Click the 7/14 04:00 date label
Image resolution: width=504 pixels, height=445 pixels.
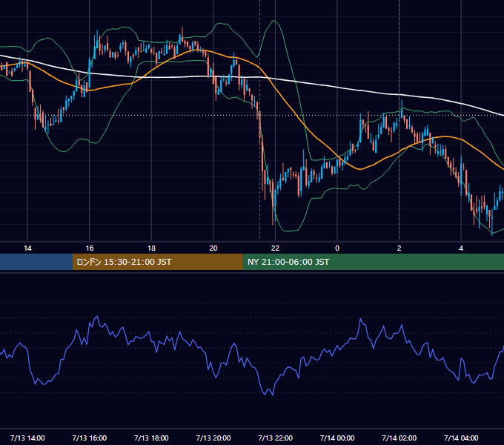pyautogui.click(x=461, y=438)
